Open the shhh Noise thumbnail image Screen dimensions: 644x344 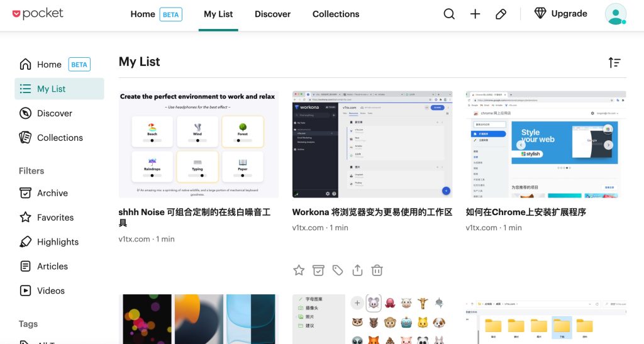point(198,145)
